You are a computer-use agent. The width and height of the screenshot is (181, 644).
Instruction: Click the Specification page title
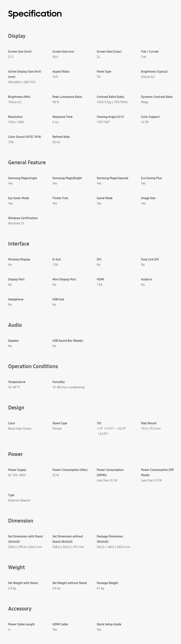click(x=35, y=14)
